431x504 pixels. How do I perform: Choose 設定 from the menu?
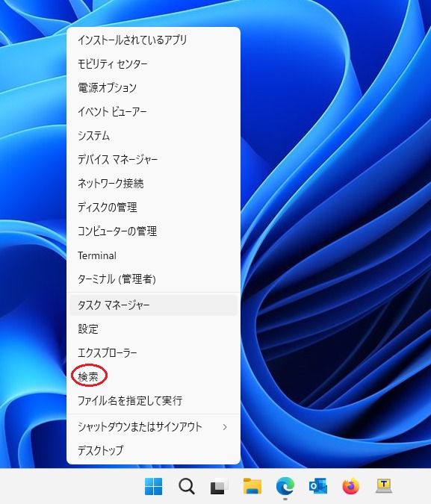(153, 329)
